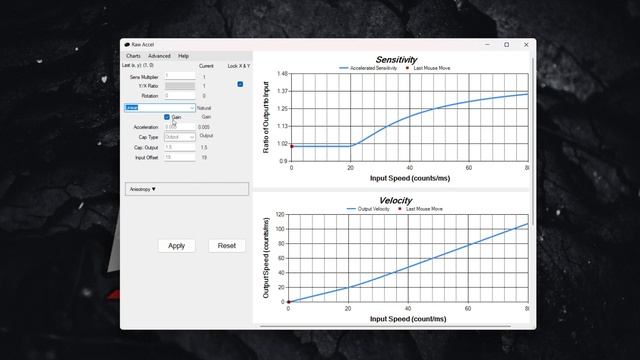This screenshot has width=640, height=360.
Task: Click Last Mouse Move legend in Sensitivity chart
Action: 428,68
